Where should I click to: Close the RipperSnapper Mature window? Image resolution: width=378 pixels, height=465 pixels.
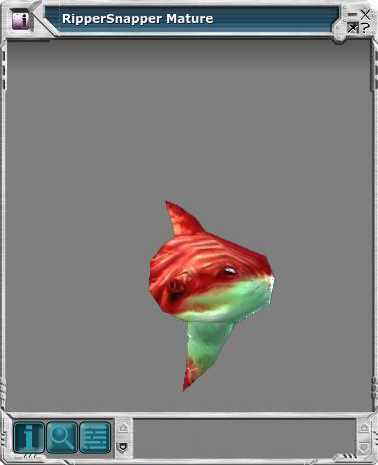365,14
